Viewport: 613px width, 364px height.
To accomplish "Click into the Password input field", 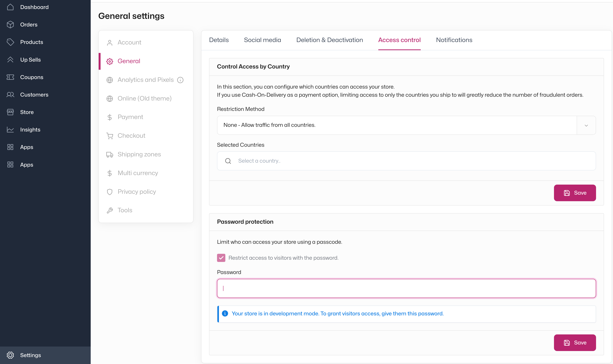I will [x=406, y=288].
